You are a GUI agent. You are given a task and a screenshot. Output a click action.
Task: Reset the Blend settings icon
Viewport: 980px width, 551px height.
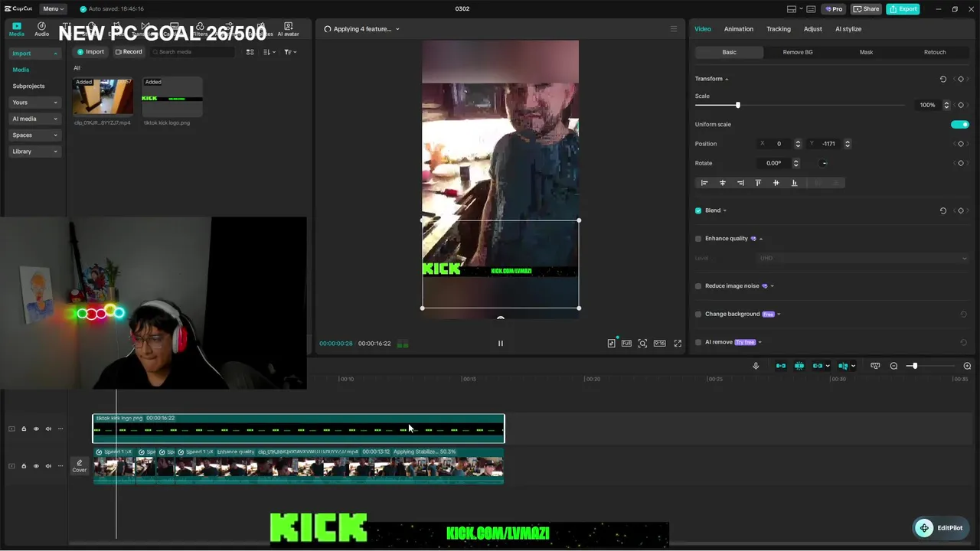point(942,210)
